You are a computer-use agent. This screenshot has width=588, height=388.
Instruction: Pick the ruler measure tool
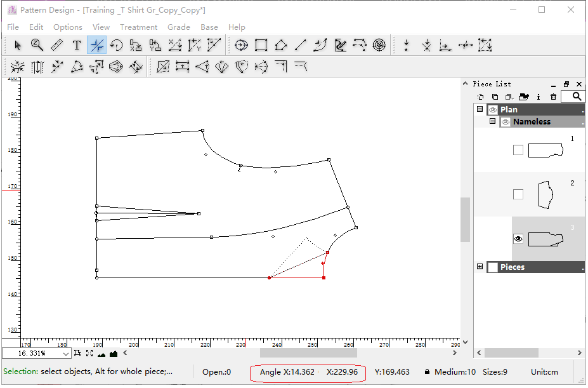(x=57, y=45)
